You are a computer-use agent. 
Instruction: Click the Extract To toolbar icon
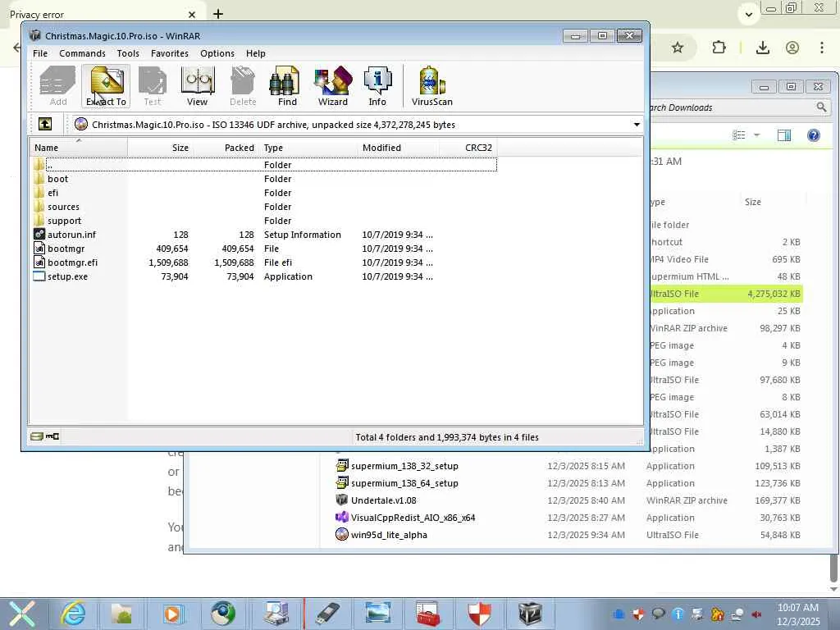[106, 86]
